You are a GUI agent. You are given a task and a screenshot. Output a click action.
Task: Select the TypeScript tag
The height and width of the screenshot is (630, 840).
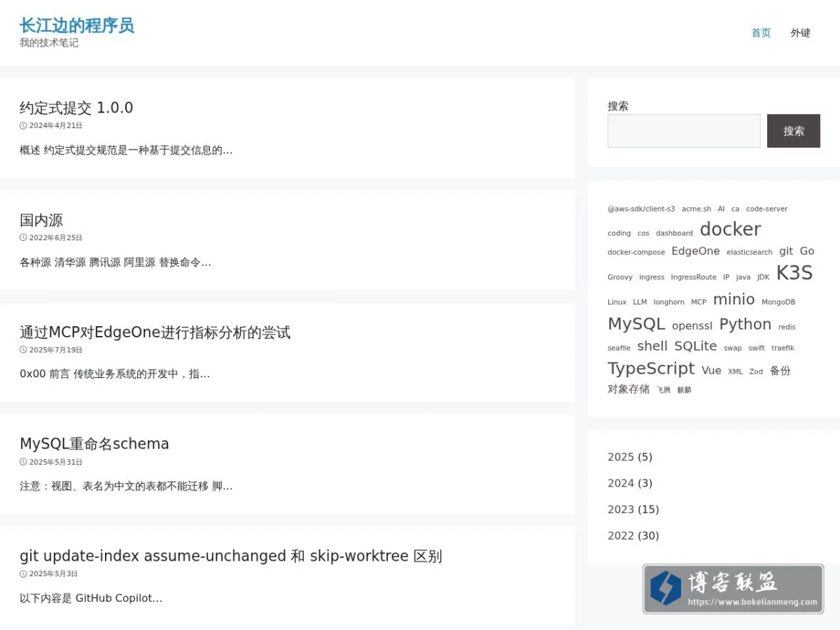point(651,368)
